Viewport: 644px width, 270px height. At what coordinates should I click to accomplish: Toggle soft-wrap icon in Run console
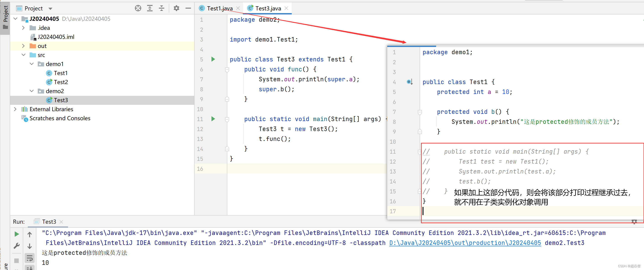coord(30,258)
